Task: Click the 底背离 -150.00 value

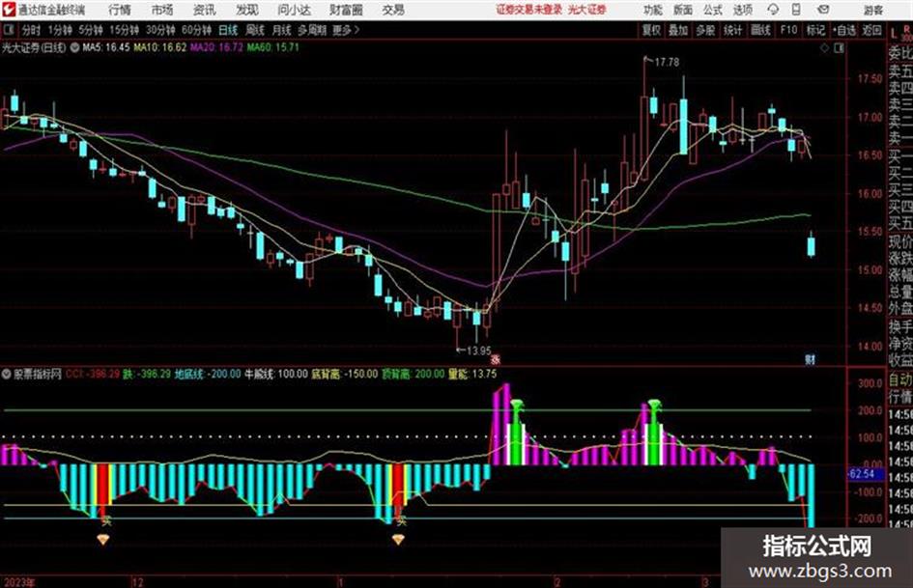Action: coord(345,374)
